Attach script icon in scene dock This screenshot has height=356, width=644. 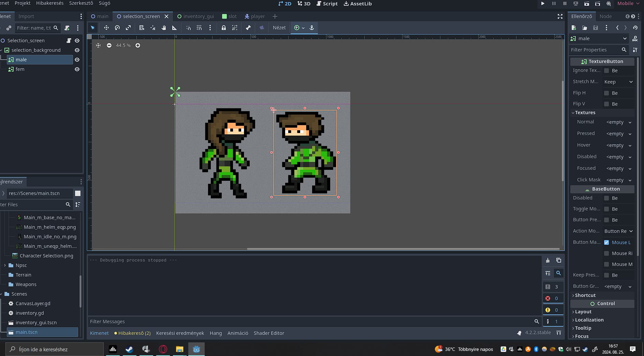(67, 28)
